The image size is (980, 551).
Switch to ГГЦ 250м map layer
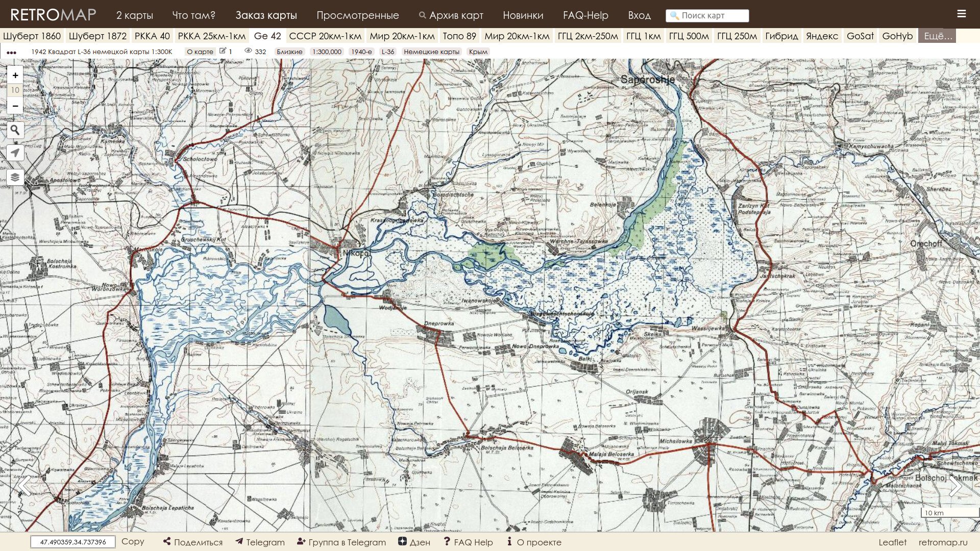pos(737,36)
